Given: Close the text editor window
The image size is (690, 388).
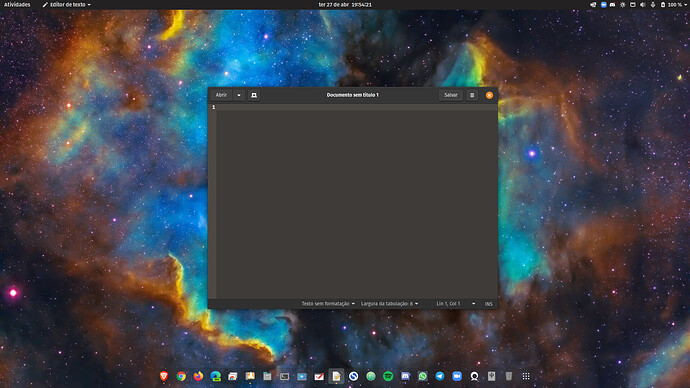Looking at the screenshot, I should click(489, 95).
